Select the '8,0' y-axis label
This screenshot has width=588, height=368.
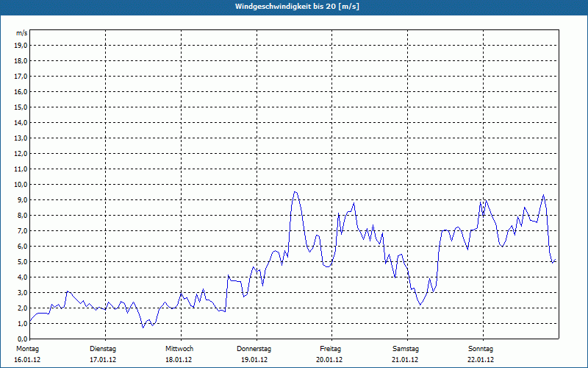tap(22, 215)
